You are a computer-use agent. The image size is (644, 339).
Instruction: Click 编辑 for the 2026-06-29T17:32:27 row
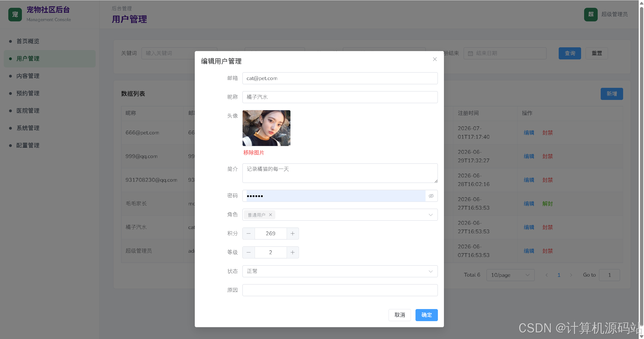point(529,157)
